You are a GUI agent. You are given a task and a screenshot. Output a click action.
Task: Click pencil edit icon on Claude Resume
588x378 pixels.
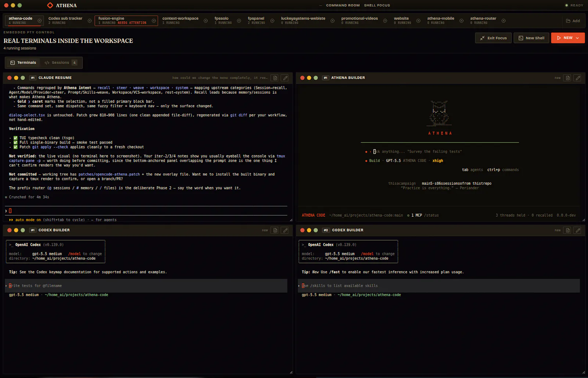click(x=285, y=78)
